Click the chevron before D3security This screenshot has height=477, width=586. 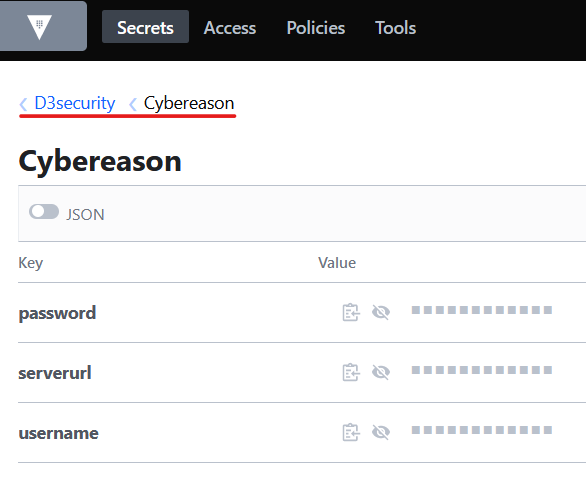pyautogui.click(x=24, y=104)
